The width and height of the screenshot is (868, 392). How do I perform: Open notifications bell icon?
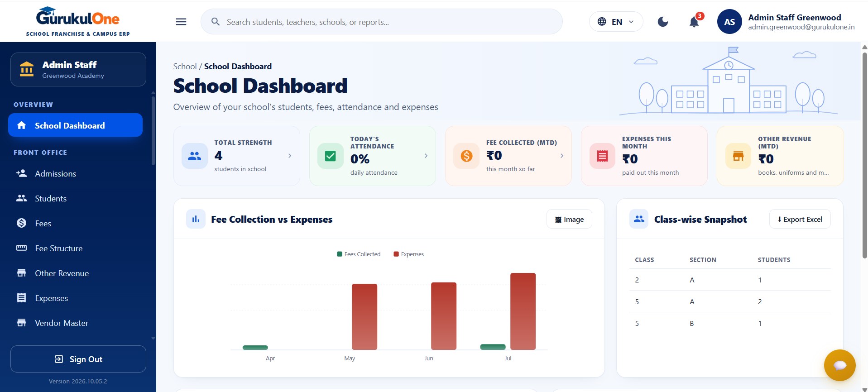pos(694,22)
